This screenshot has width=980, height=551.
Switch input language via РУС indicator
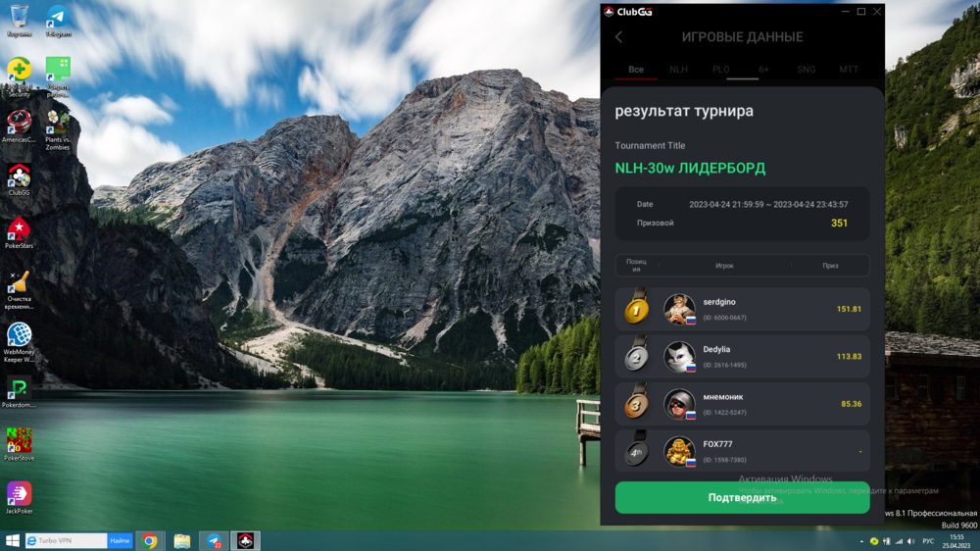click(927, 540)
